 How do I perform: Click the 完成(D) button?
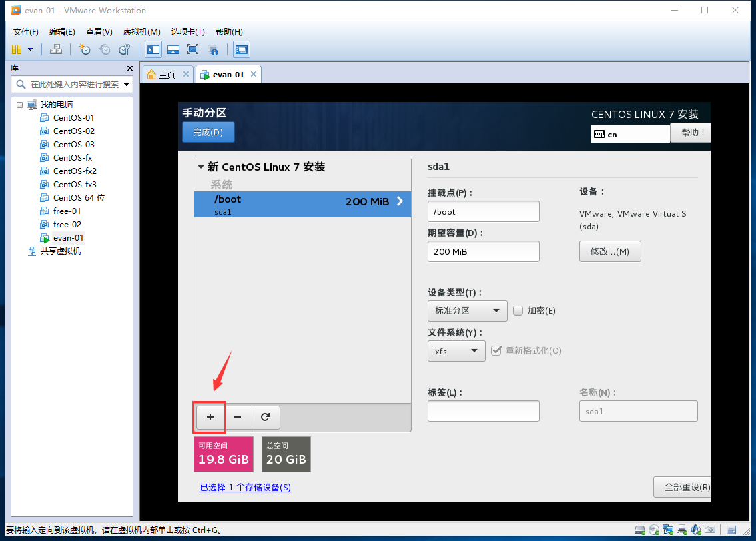(208, 132)
